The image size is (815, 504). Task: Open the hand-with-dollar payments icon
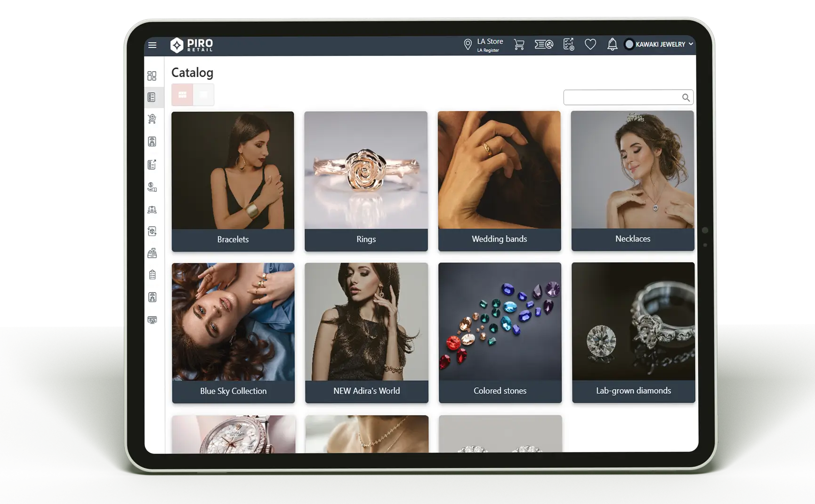(x=152, y=187)
